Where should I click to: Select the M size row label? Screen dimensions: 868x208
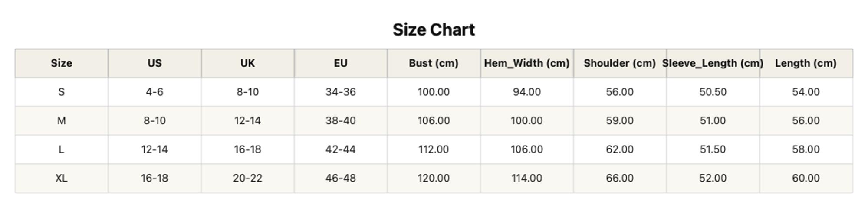pyautogui.click(x=62, y=121)
